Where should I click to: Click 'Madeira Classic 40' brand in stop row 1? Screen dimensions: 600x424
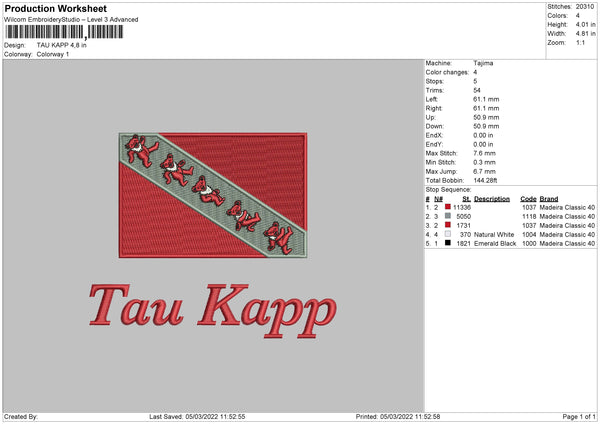point(567,207)
